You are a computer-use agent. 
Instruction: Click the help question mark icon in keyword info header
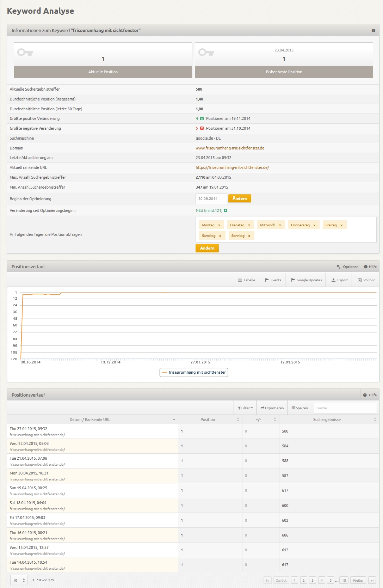coord(373,31)
